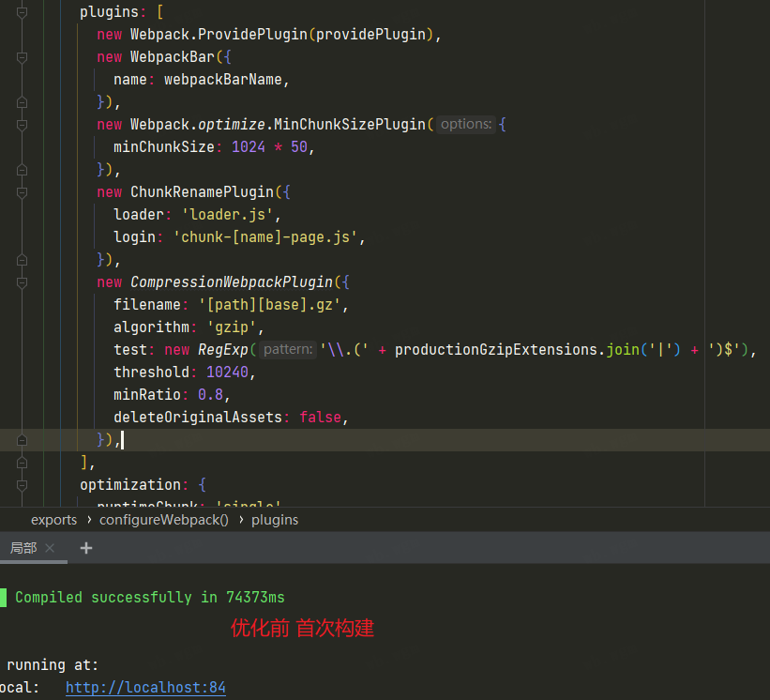Fold the MinChunkSizePlugin block
Screen dimensions: 770x700
tap(22, 125)
